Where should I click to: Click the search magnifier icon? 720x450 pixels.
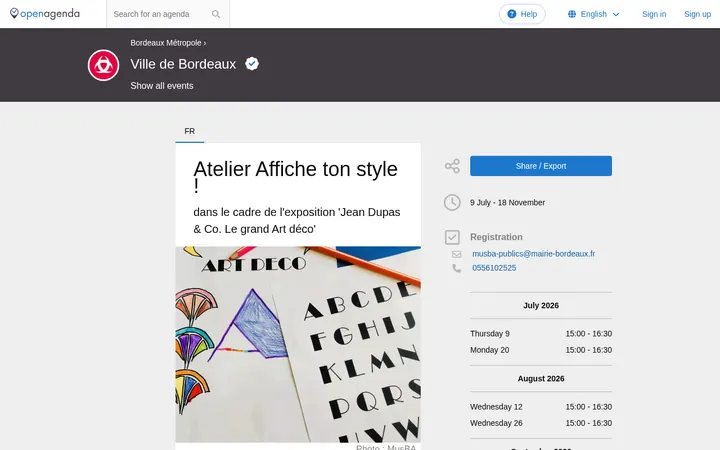pos(216,14)
